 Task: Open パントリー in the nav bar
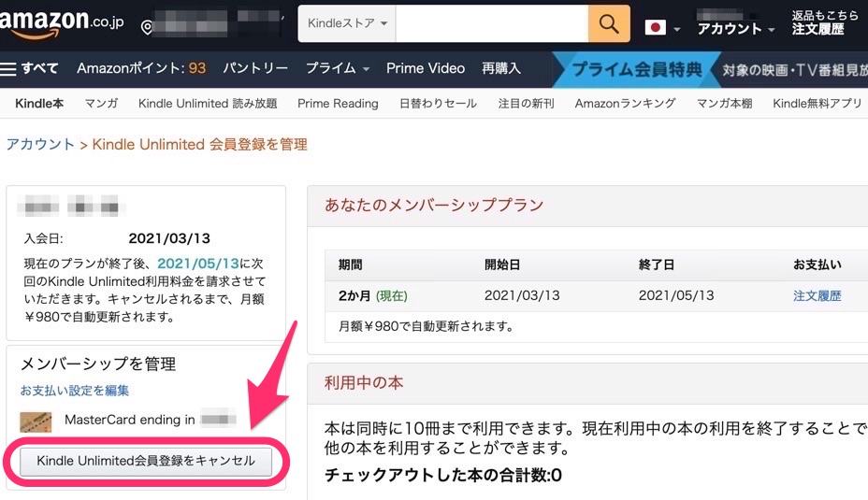coord(255,68)
